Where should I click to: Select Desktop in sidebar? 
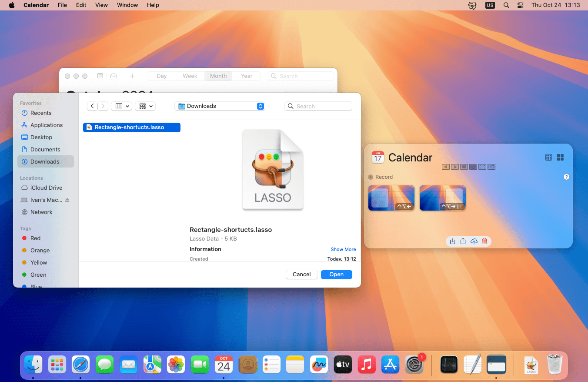tap(46, 137)
